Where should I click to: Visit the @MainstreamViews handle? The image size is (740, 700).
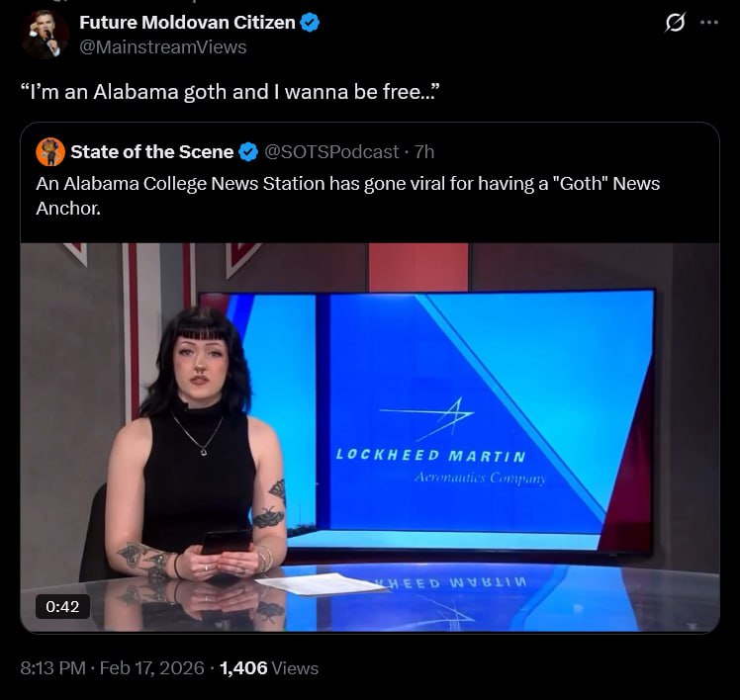163,47
